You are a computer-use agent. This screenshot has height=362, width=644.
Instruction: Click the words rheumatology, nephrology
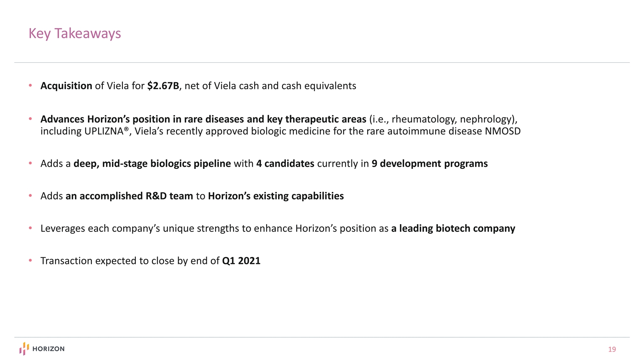[x=451, y=119]
